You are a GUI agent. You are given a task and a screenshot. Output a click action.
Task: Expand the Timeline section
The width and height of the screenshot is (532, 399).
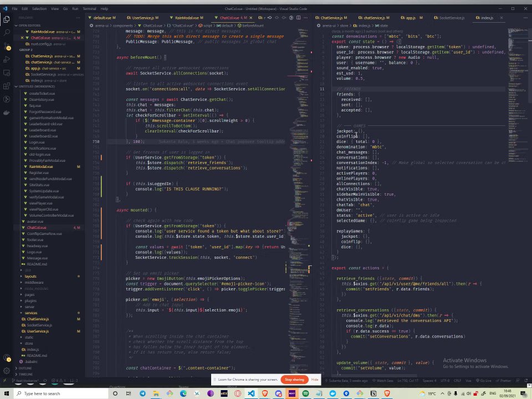[x=26, y=374]
